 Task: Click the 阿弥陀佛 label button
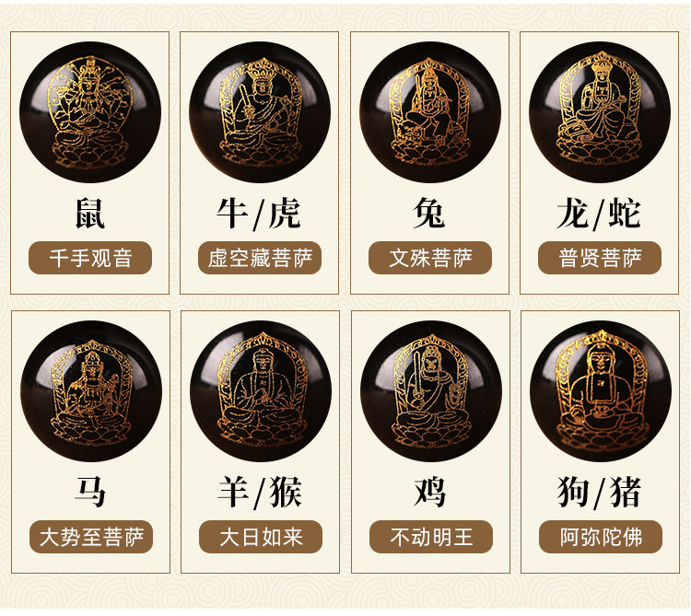point(601,537)
